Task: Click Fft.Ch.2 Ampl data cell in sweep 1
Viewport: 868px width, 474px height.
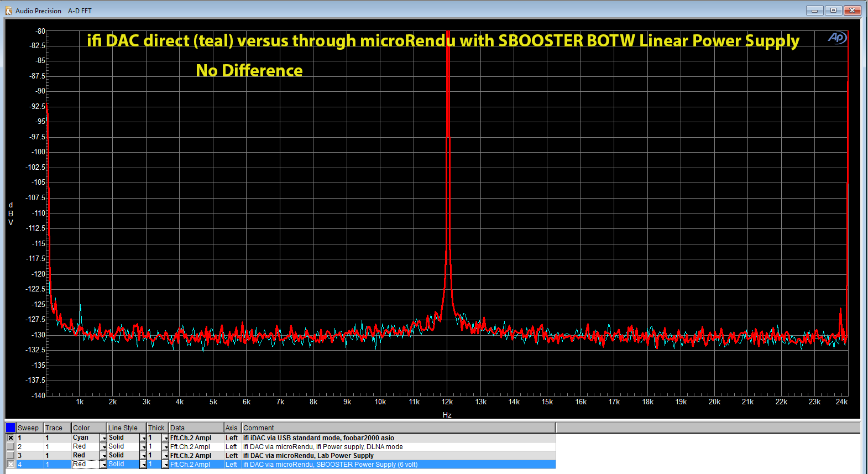Action: 196,437
